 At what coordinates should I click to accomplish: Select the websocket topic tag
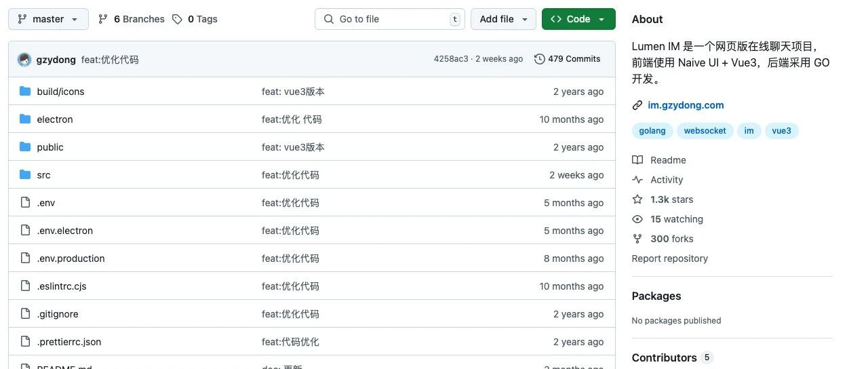coord(705,131)
